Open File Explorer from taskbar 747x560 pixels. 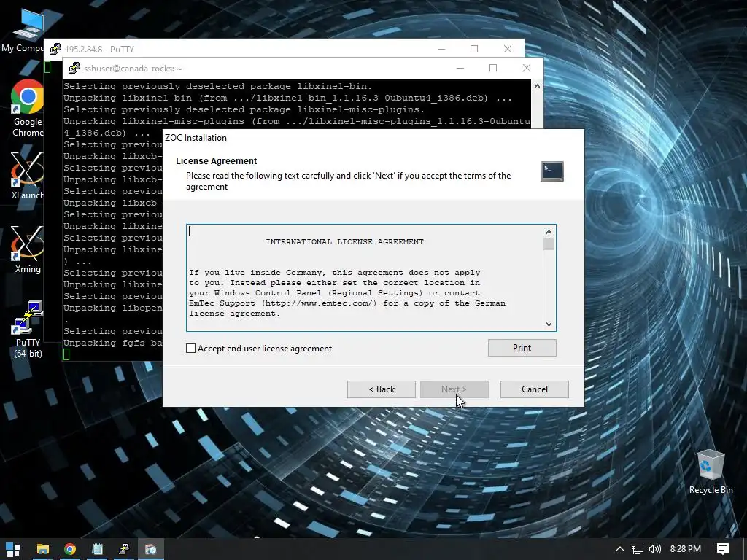tap(43, 549)
